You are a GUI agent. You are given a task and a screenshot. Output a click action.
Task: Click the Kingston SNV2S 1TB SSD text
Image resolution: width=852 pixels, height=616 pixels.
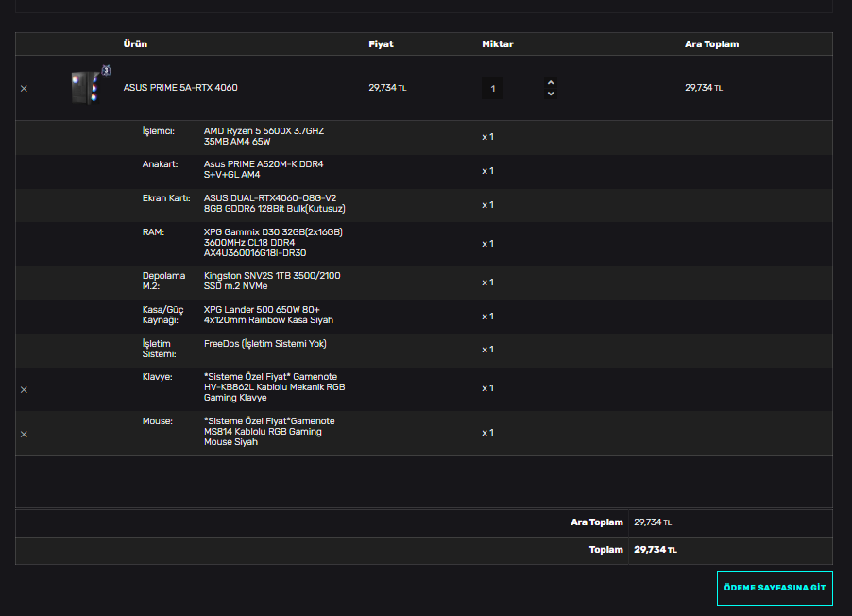(272, 282)
